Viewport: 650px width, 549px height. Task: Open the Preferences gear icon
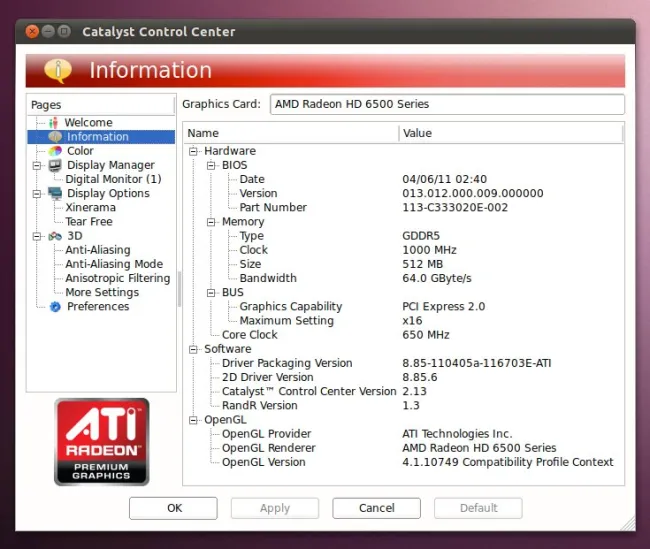(x=54, y=307)
